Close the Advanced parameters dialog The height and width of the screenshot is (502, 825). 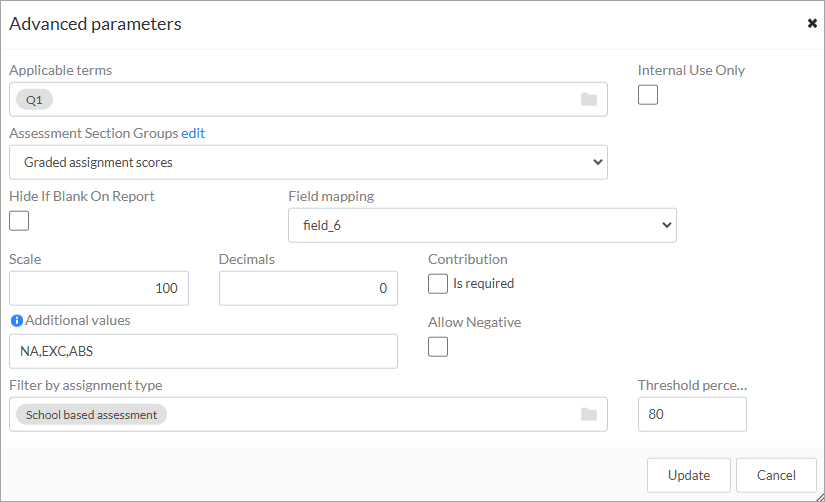tap(812, 23)
